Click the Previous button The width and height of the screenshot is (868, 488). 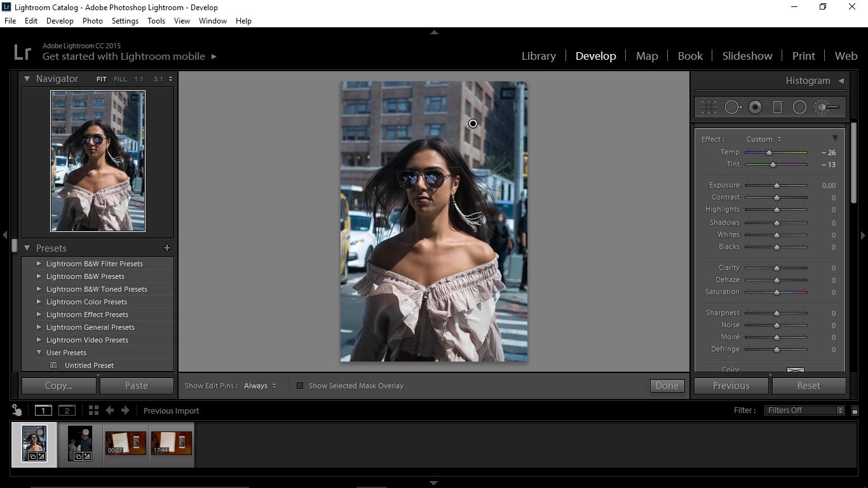731,386
